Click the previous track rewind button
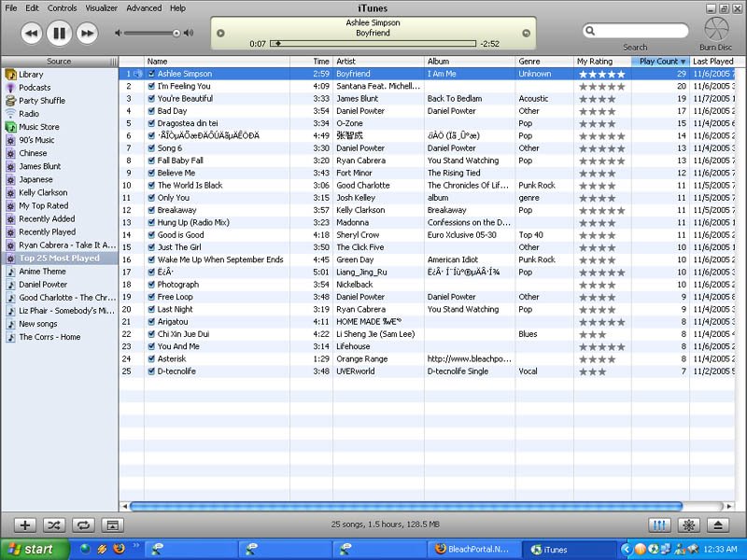Viewport: 747px width, 560px height. [32, 34]
